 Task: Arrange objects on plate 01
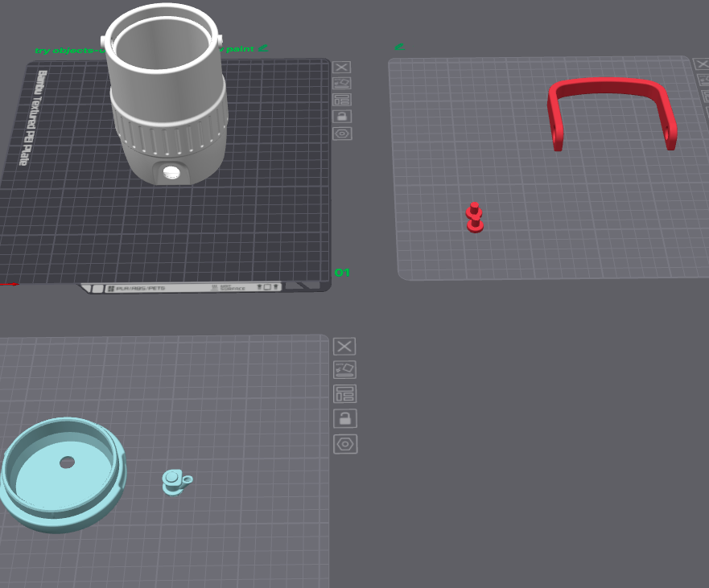point(342,100)
